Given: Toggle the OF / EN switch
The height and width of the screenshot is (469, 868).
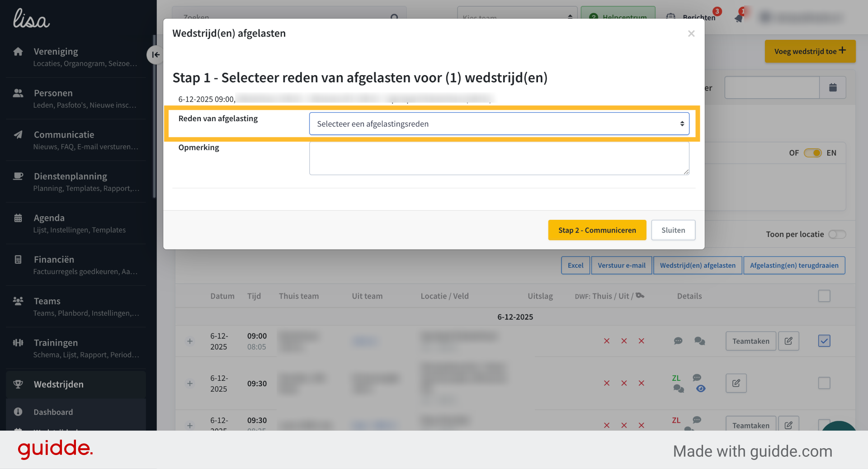Looking at the screenshot, I should click(x=812, y=153).
